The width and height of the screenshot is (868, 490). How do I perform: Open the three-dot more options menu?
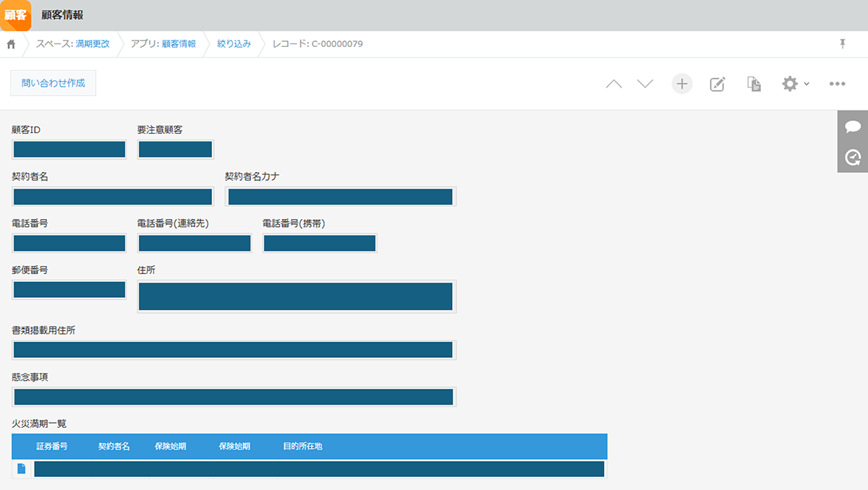(837, 84)
